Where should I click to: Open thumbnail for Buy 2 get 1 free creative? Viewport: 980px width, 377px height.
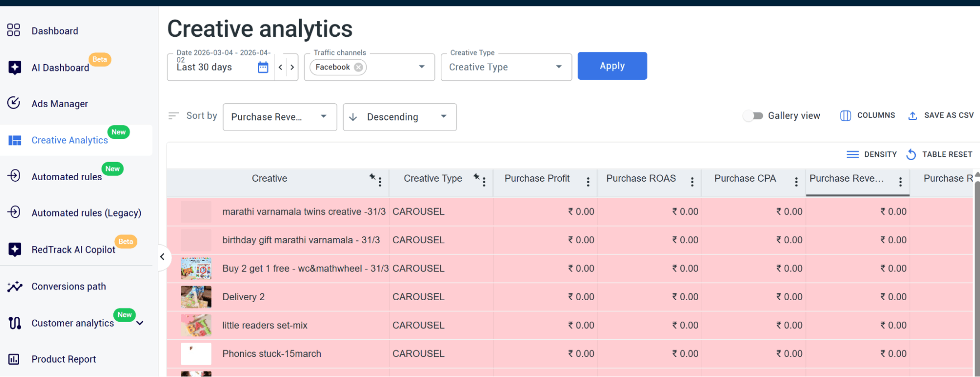196,268
